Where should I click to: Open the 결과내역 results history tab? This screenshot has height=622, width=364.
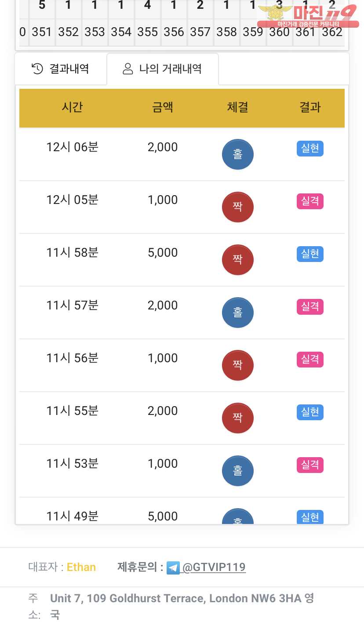(61, 69)
